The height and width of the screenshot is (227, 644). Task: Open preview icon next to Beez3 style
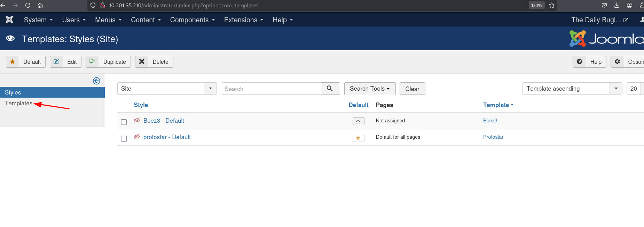(x=137, y=120)
